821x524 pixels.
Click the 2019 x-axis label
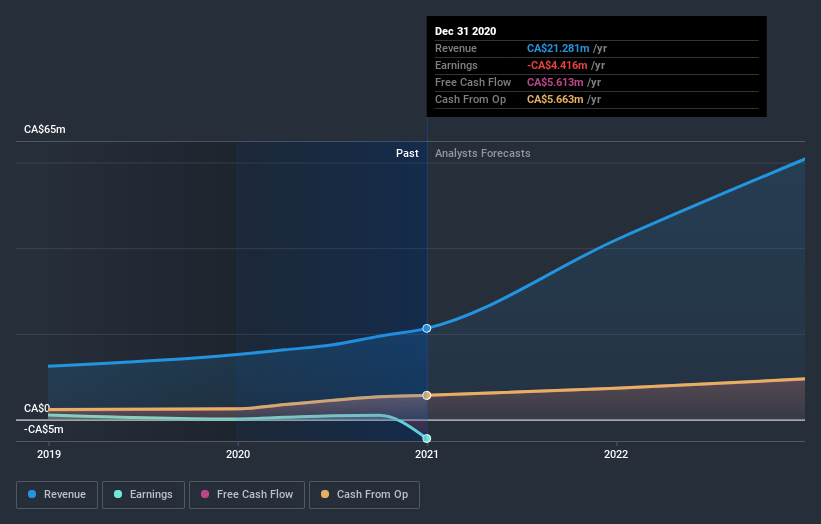(49, 454)
